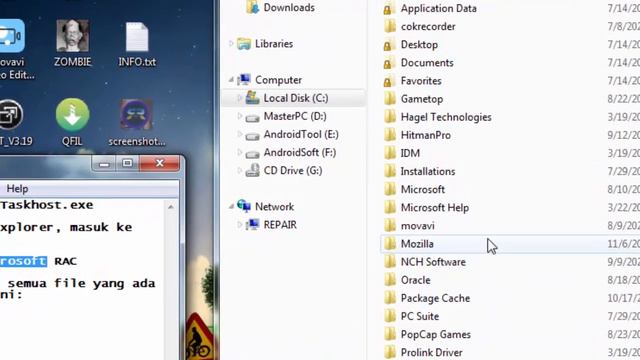Screen dimensions: 640x360
Task: Click the Downloads folder icon in the navigation pane
Action: click(x=252, y=7)
